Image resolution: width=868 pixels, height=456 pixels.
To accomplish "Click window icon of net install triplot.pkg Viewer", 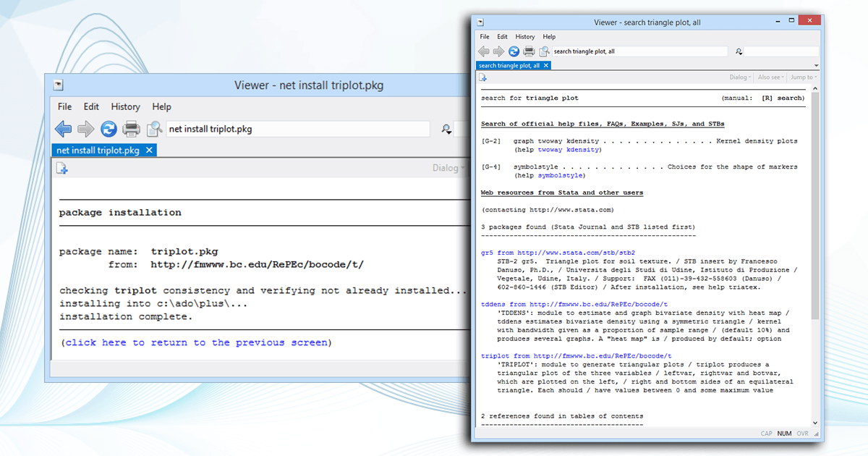I will [x=59, y=85].
